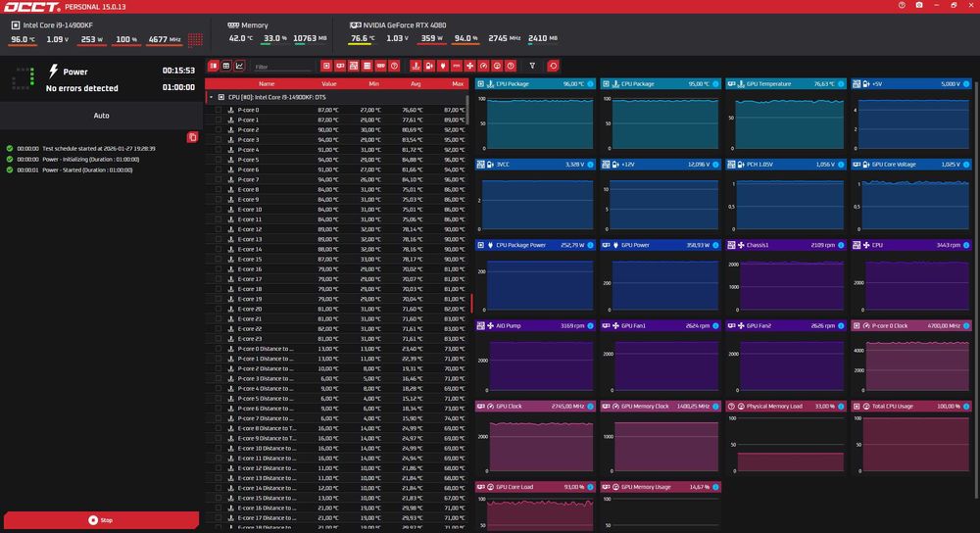
Task: Click the Auto mode button
Action: coord(101,116)
